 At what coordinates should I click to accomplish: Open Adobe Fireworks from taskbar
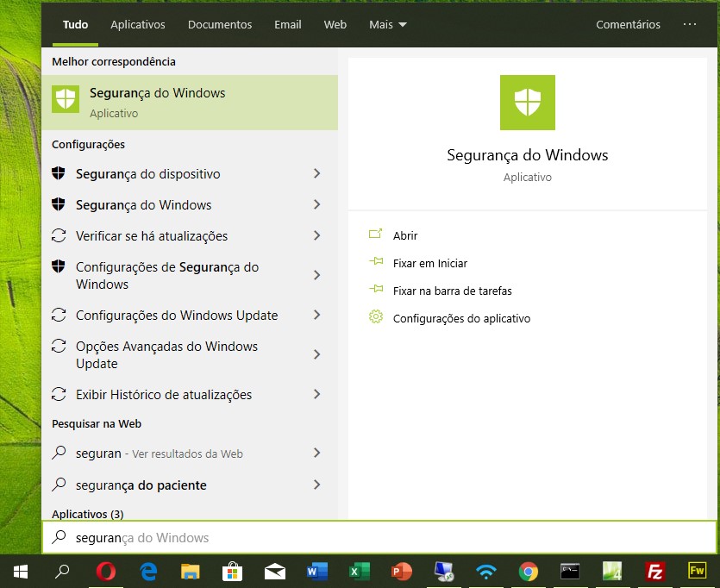(x=697, y=572)
